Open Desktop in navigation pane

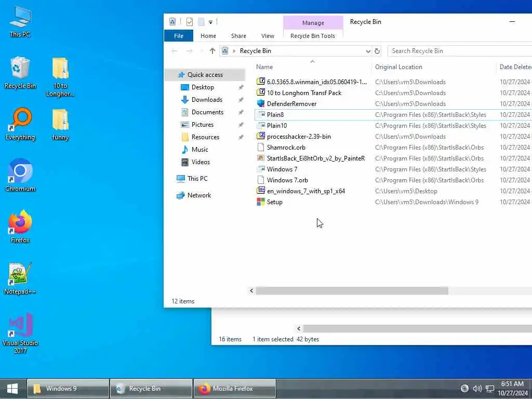pos(203,87)
